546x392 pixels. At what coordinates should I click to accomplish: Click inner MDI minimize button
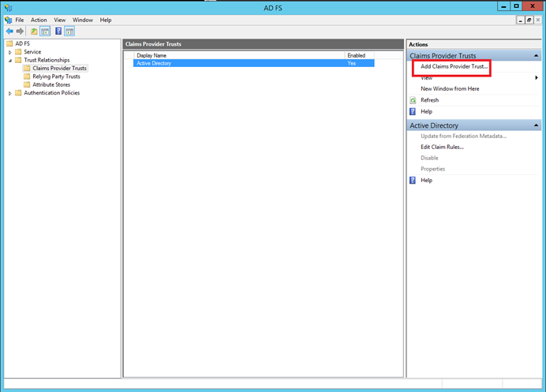(x=520, y=21)
